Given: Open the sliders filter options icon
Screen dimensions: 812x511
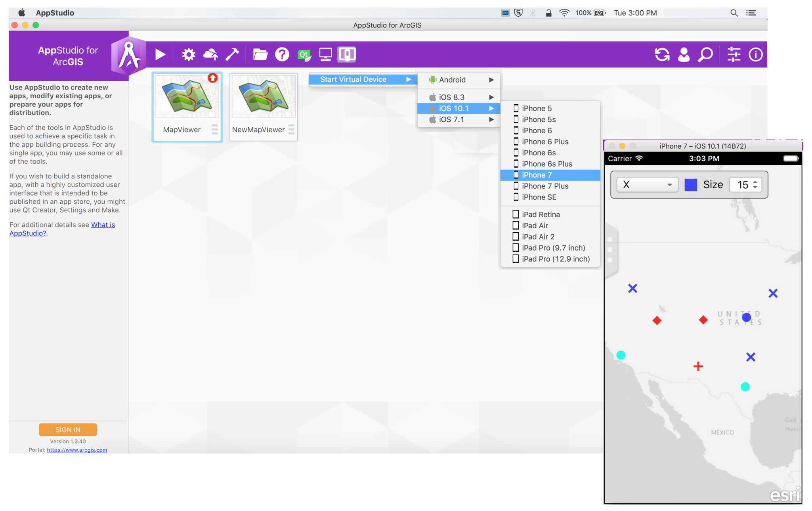Looking at the screenshot, I should point(734,54).
